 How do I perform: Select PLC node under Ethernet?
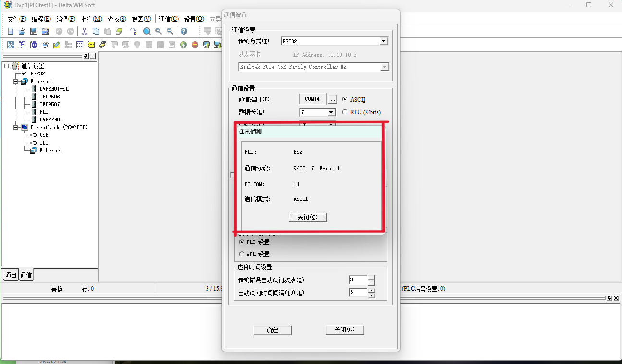[44, 112]
